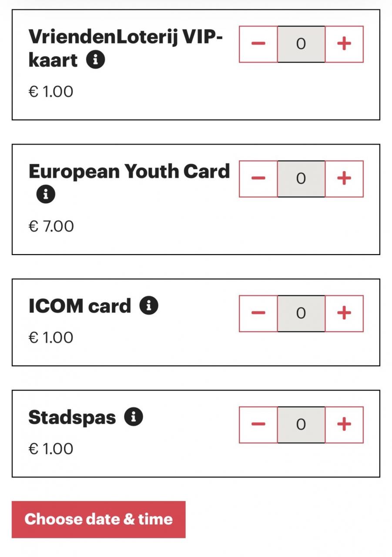The height and width of the screenshot is (557, 392).
Task: Decrease VriendenLoterij VIP-kaart ticket count
Action: click(258, 44)
